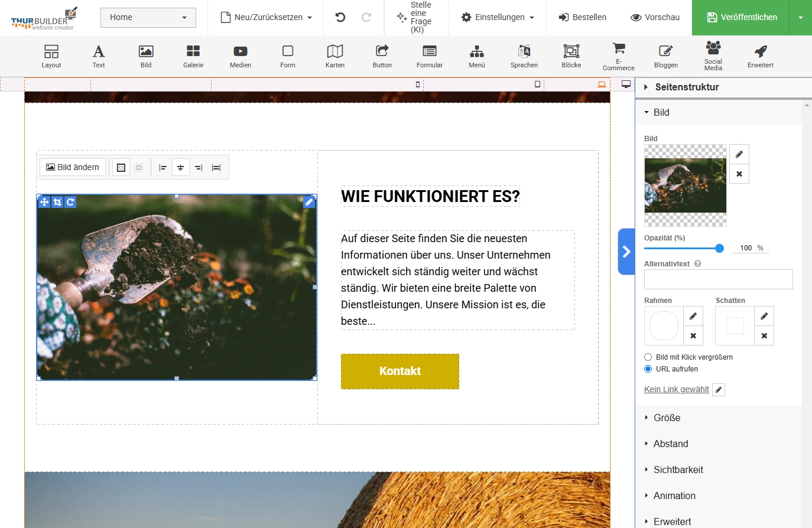The width and height of the screenshot is (812, 528).
Task: Click the undo arrow icon
Action: (340, 17)
